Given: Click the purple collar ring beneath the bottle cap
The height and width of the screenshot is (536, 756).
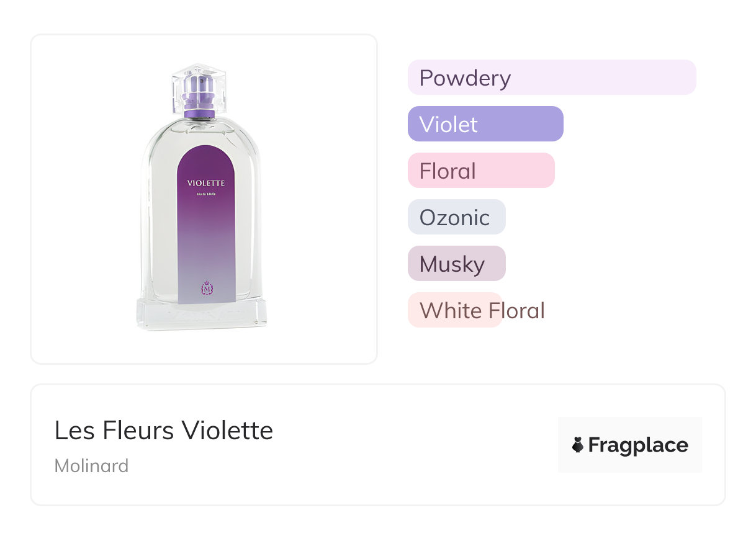Looking at the screenshot, I should (199, 114).
